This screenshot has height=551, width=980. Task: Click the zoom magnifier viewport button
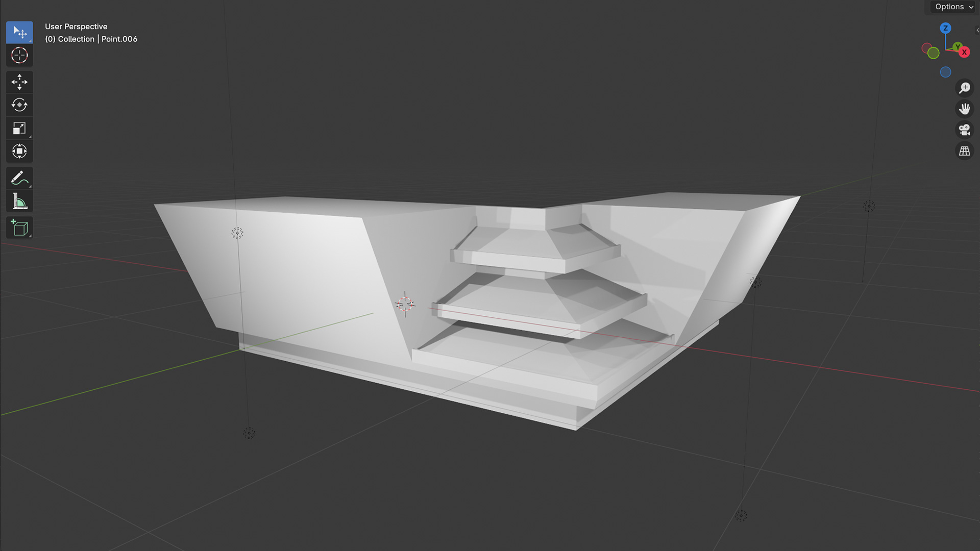[x=964, y=88]
